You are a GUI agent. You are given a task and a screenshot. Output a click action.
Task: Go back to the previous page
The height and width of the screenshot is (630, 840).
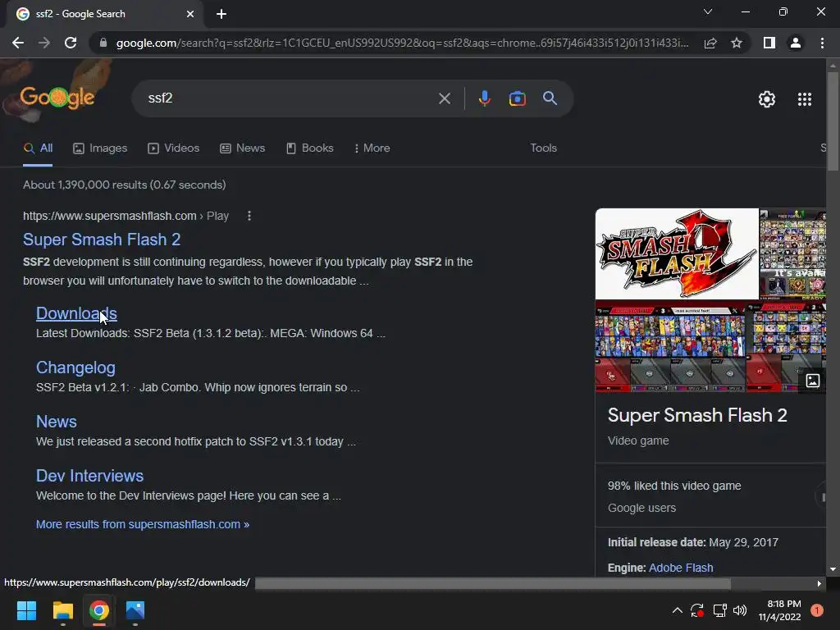[x=18, y=43]
